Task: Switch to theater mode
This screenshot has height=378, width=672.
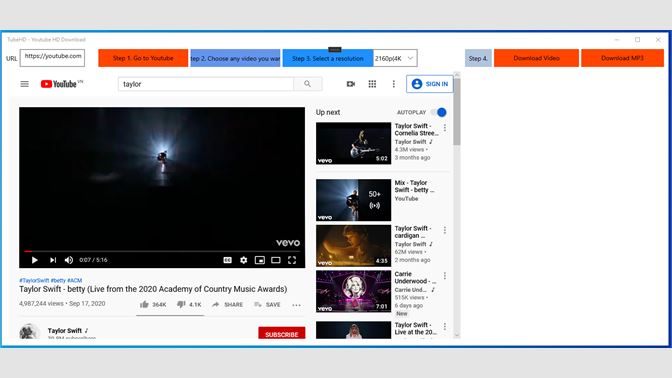Action: tap(276, 260)
